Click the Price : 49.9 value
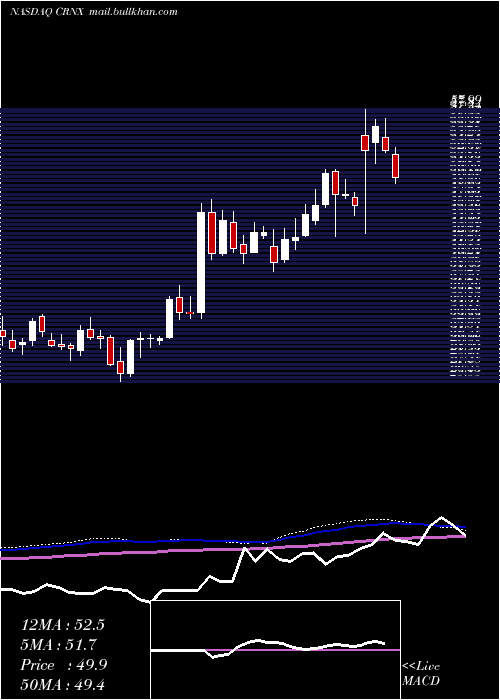 [x=64, y=665]
